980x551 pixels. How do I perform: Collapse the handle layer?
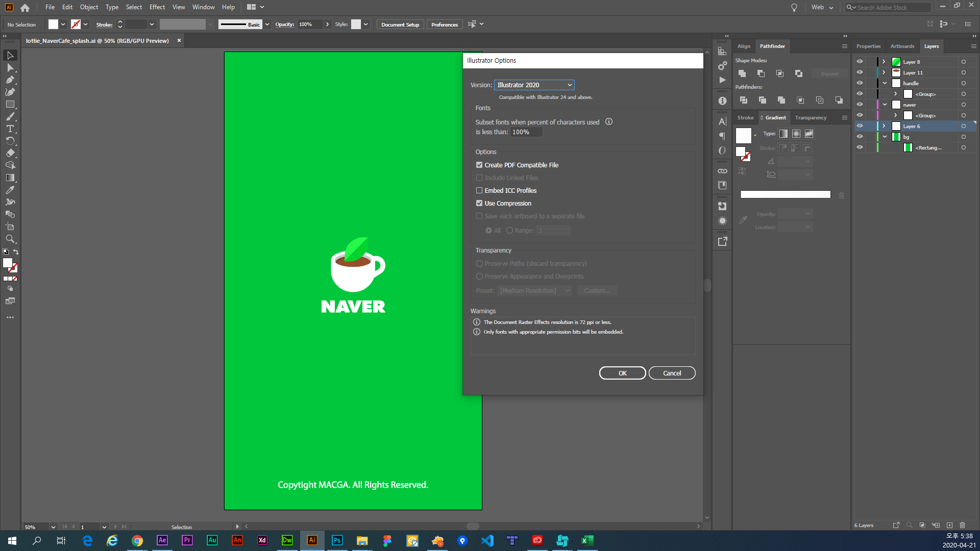pos(885,83)
